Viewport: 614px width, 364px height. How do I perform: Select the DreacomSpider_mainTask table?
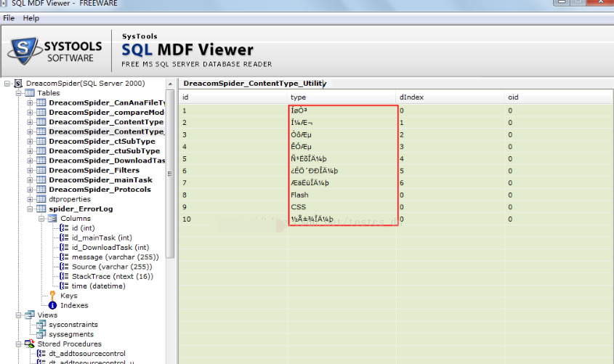click(x=100, y=179)
